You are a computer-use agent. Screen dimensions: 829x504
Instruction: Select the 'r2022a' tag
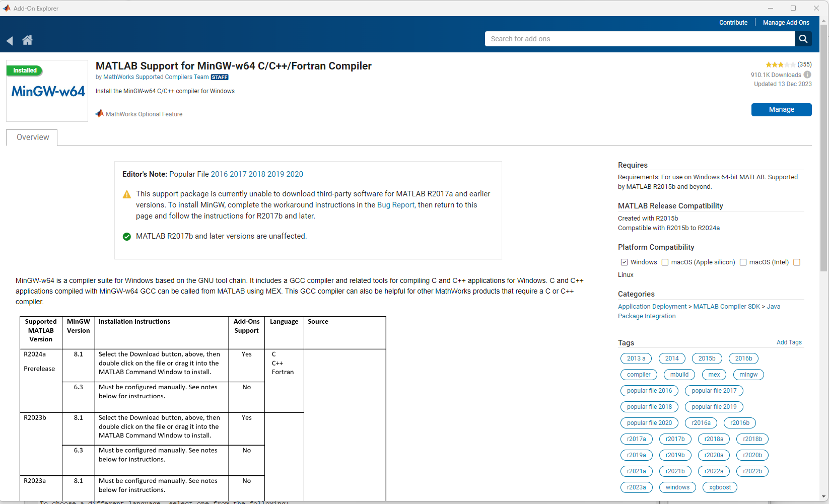714,471
